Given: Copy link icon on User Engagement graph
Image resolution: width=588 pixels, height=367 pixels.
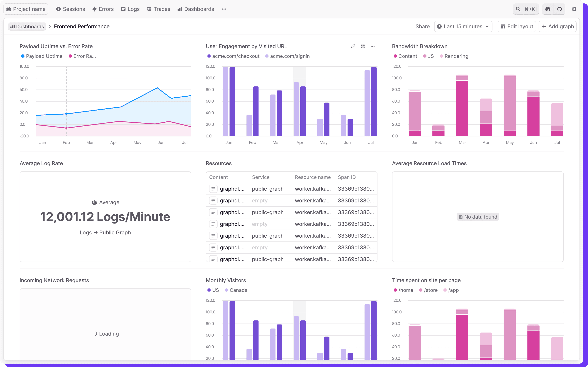Looking at the screenshot, I should tap(353, 46).
